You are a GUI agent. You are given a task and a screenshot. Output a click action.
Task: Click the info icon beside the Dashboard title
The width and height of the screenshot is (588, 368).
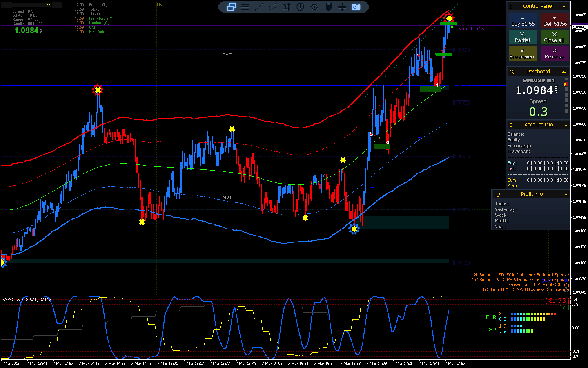pos(512,72)
